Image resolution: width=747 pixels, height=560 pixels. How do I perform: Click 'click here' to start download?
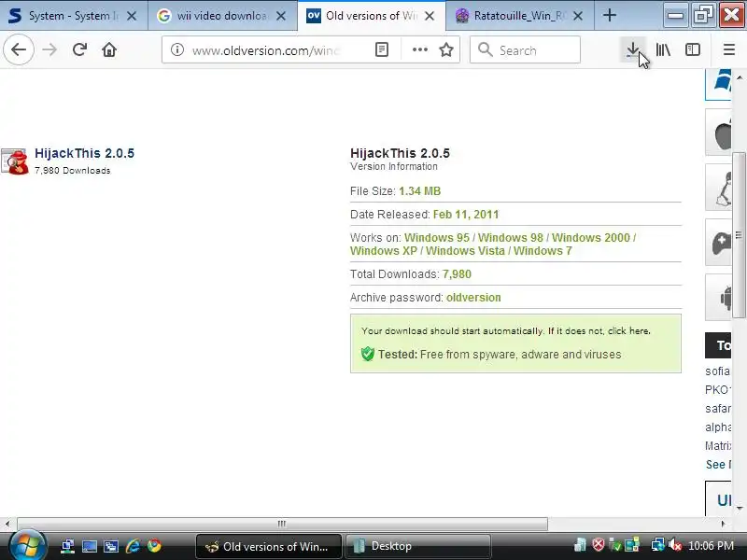(628, 331)
